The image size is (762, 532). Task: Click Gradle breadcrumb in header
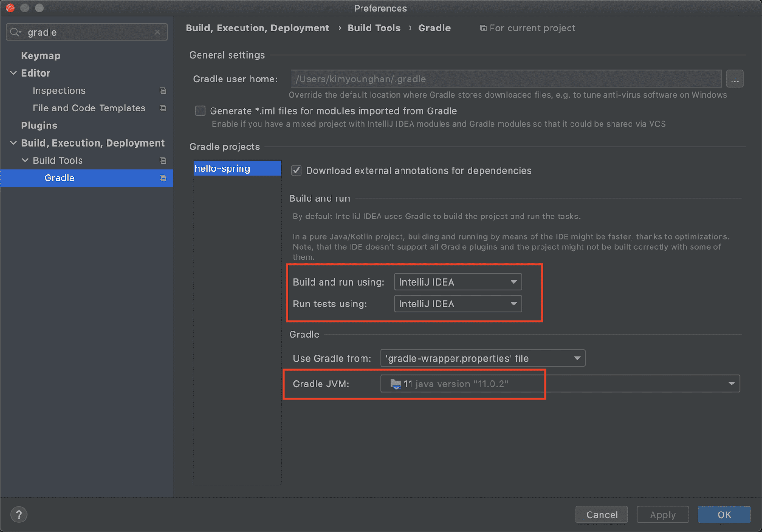pyautogui.click(x=434, y=28)
